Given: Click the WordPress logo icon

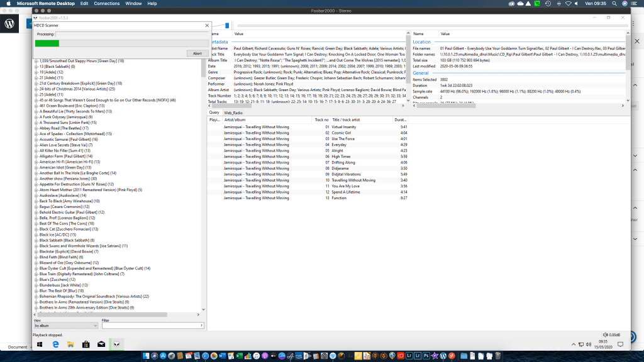Looking at the screenshot, I should (11, 23).
